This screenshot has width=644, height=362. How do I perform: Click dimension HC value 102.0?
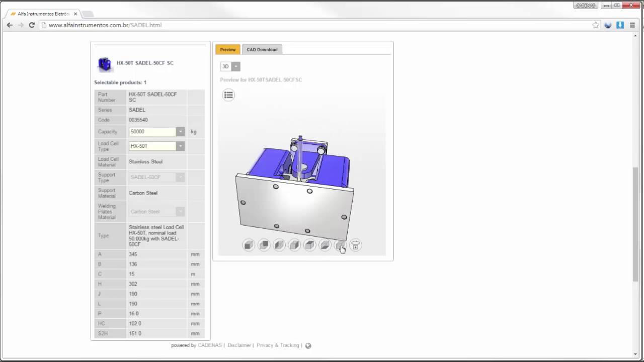(135, 324)
